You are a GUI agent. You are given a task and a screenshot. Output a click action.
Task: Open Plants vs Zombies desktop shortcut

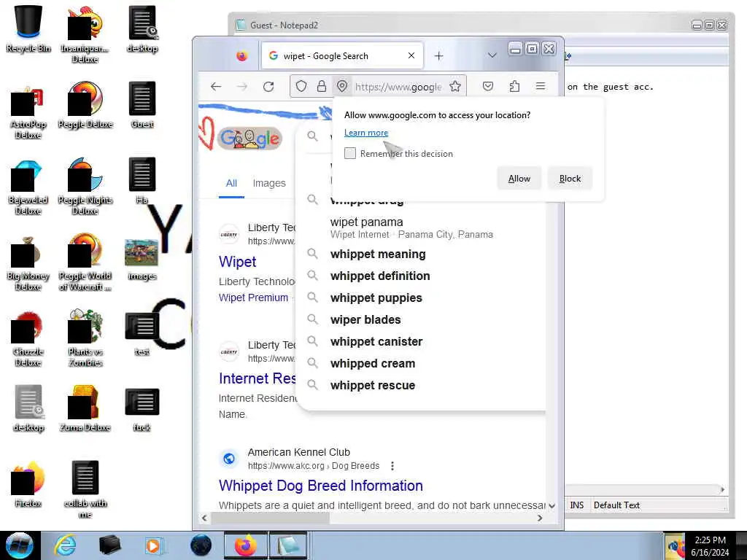[x=85, y=337]
